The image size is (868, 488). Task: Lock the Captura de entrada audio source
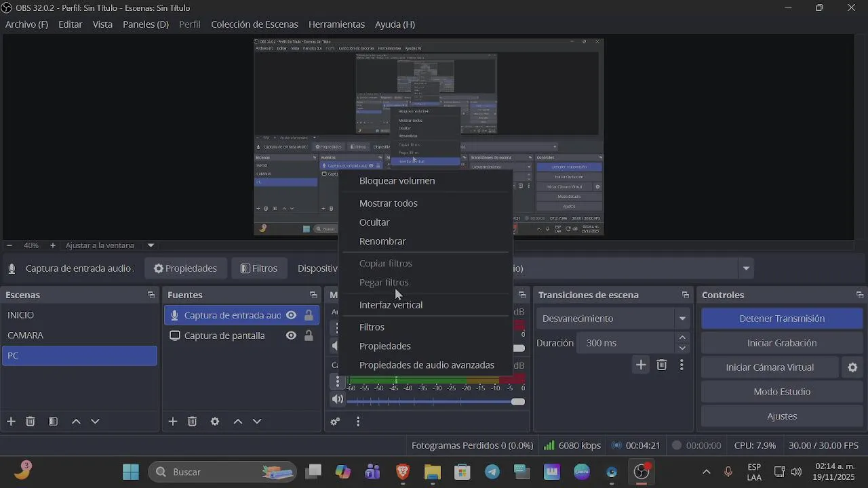click(309, 315)
